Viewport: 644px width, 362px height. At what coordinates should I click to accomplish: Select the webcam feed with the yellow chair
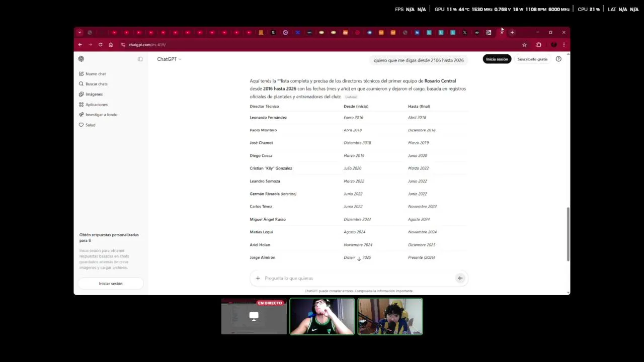(x=390, y=316)
